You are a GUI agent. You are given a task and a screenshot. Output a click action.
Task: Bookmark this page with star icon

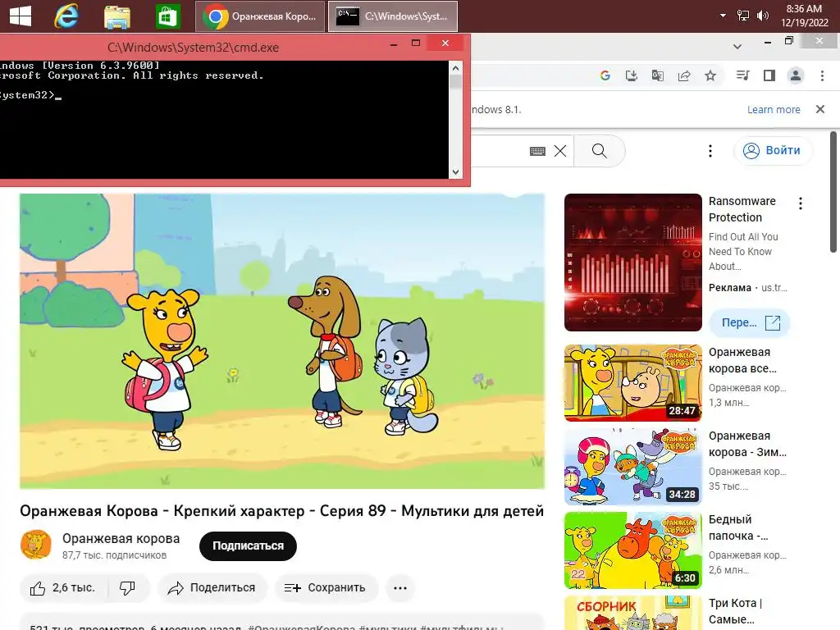coord(710,75)
